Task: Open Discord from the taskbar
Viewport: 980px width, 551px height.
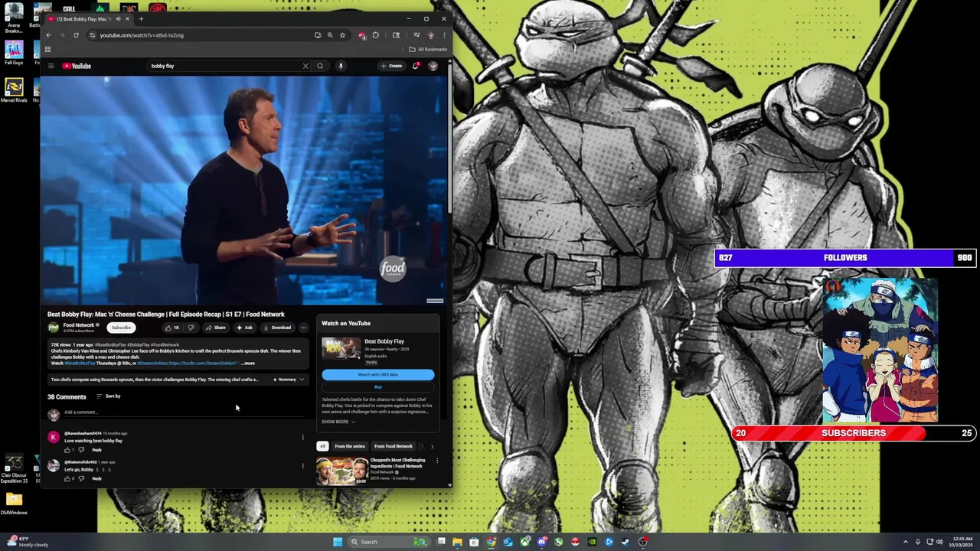Action: [541, 542]
